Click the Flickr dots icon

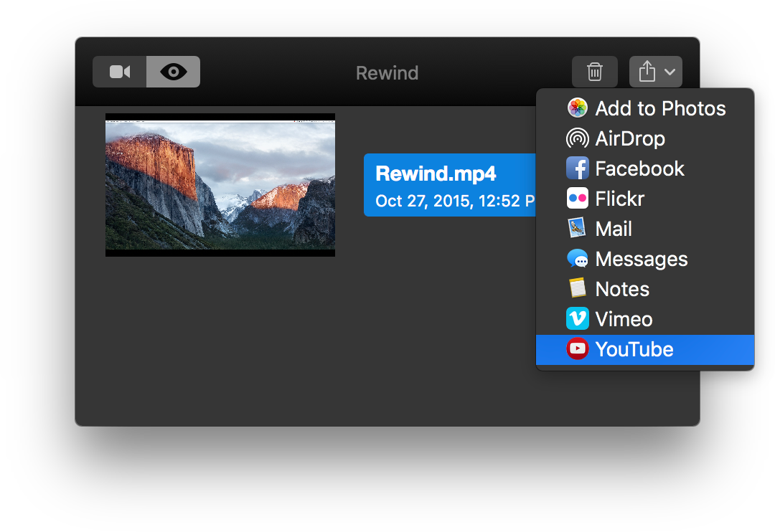[x=577, y=199]
